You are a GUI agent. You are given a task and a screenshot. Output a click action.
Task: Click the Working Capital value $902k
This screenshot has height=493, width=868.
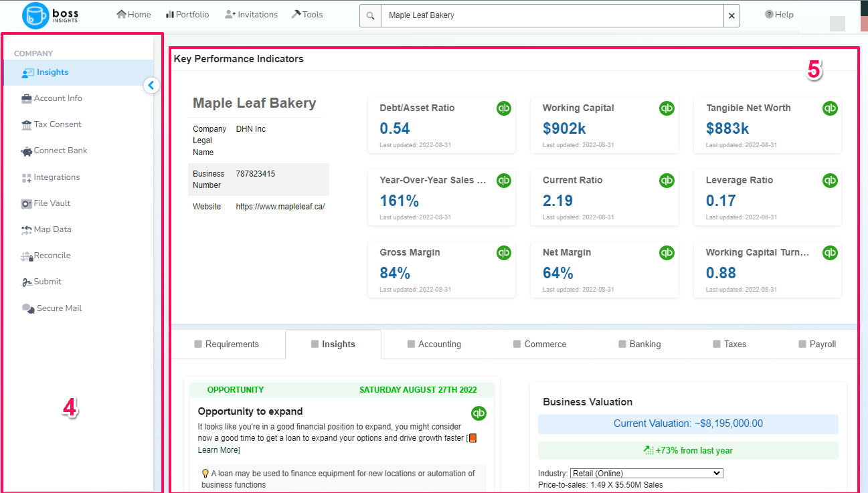point(564,128)
